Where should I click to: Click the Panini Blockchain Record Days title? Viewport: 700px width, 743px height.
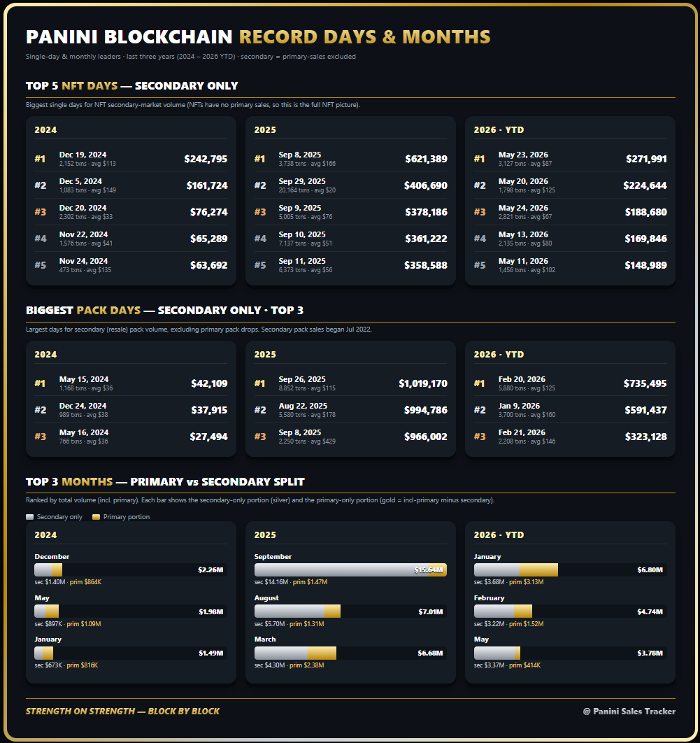[258, 37]
